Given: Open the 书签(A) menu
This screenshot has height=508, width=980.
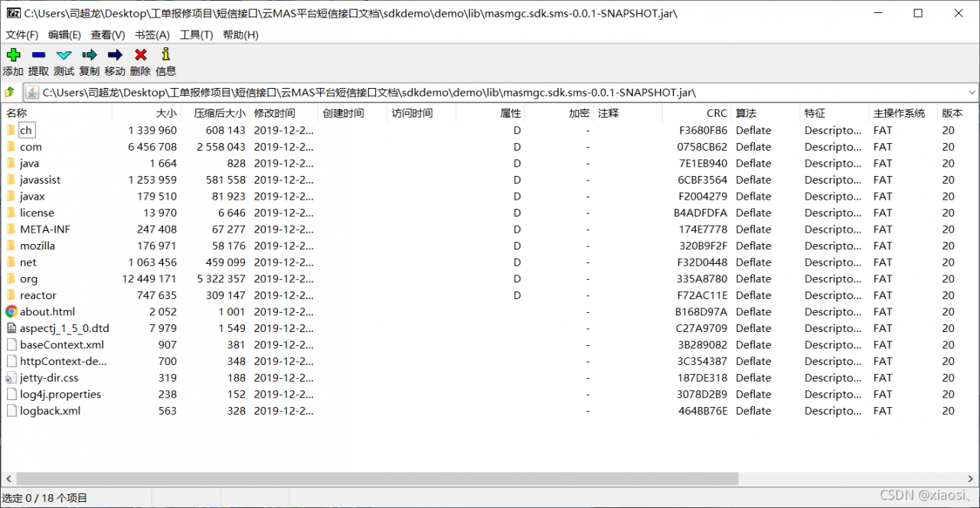Looking at the screenshot, I should click(x=152, y=35).
